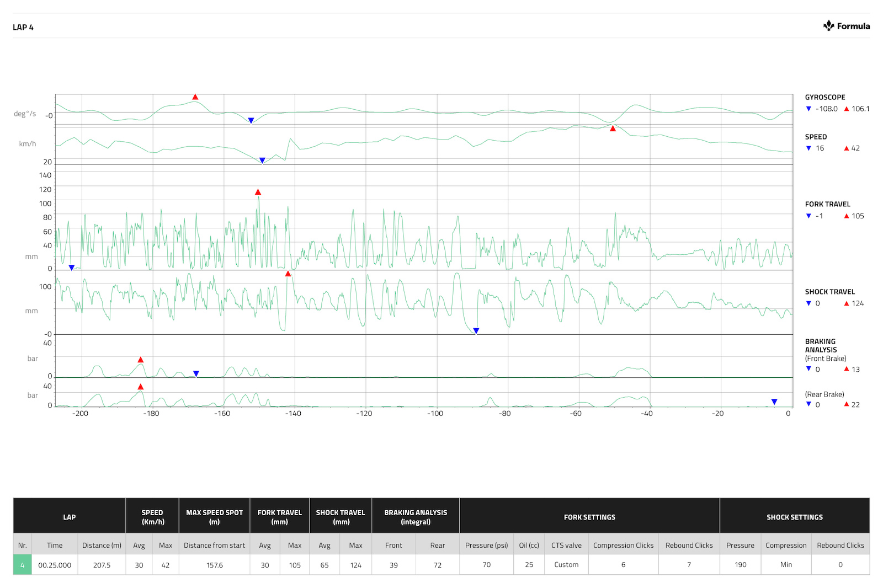
Task: Click front brake peak red marker on chart
Action: point(140,360)
